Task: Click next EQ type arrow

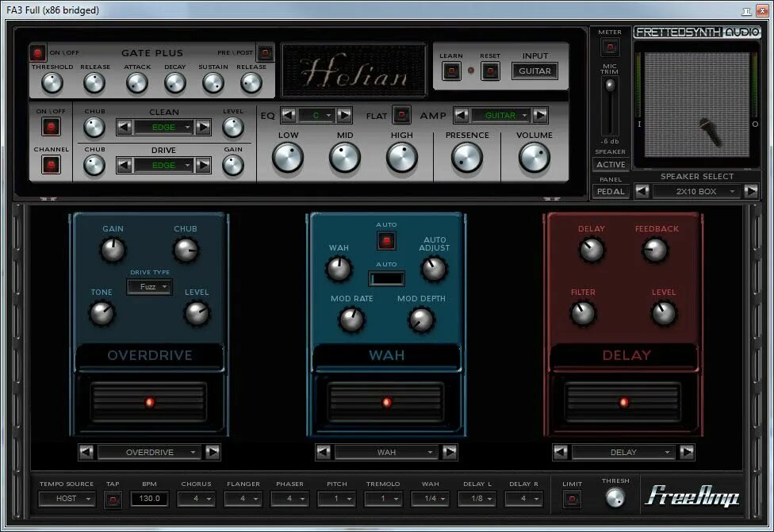Action: [344, 115]
